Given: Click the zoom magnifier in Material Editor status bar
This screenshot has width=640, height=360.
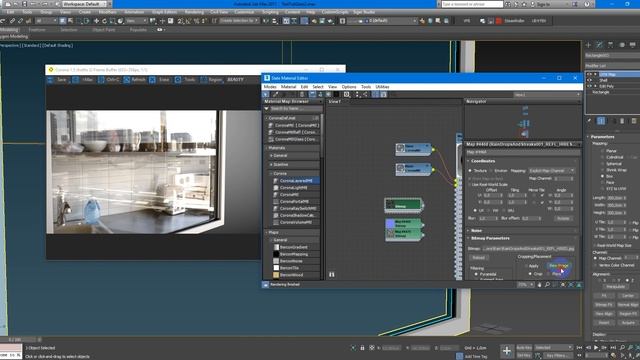Looking at the screenshot, I should coord(547,285).
